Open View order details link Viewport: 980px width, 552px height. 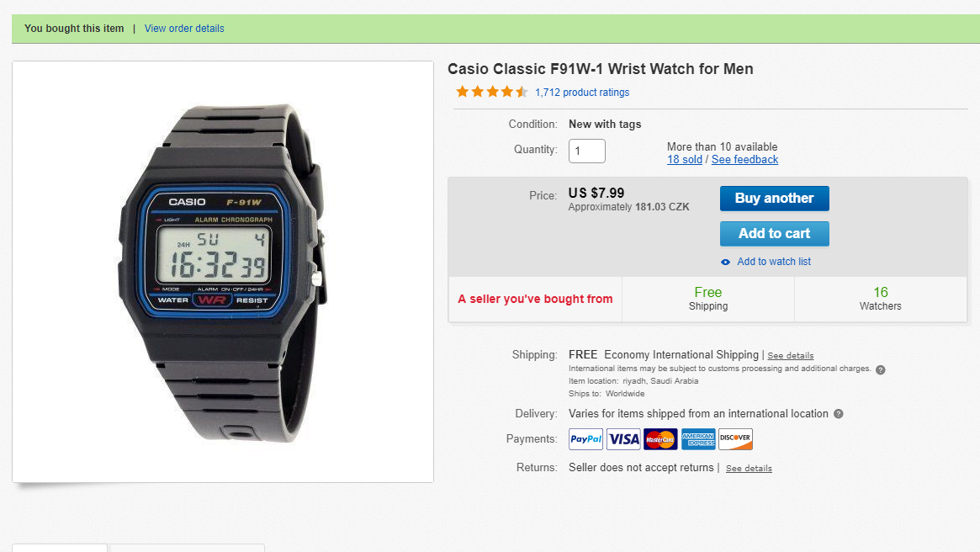coord(184,28)
